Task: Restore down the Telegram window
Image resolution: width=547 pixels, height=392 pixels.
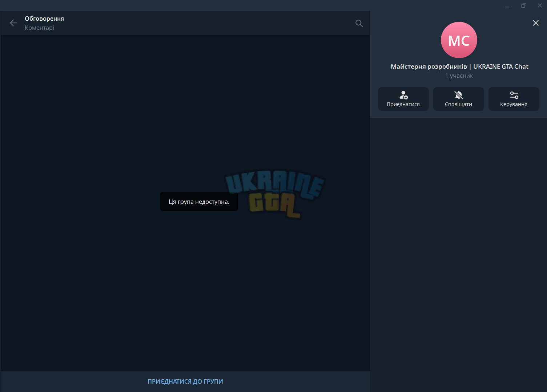Action: coord(523,5)
